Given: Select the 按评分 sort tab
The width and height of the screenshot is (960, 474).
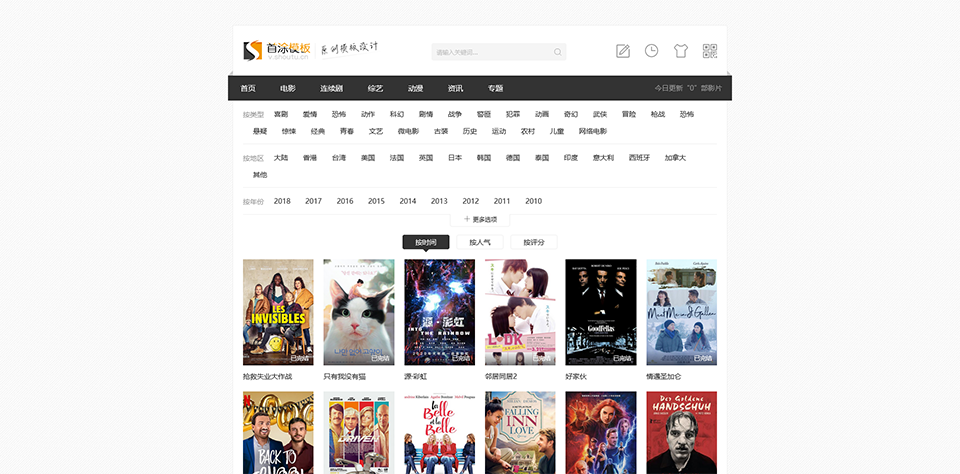Looking at the screenshot, I should click(534, 243).
